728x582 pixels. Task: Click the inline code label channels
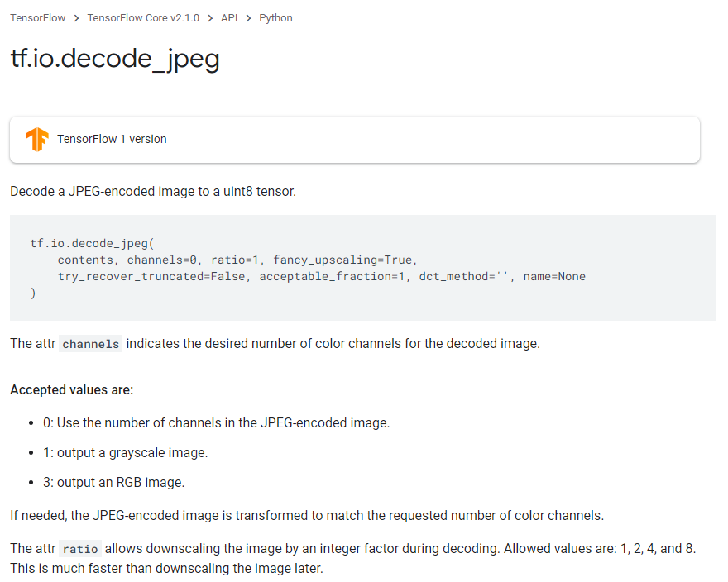pos(90,344)
